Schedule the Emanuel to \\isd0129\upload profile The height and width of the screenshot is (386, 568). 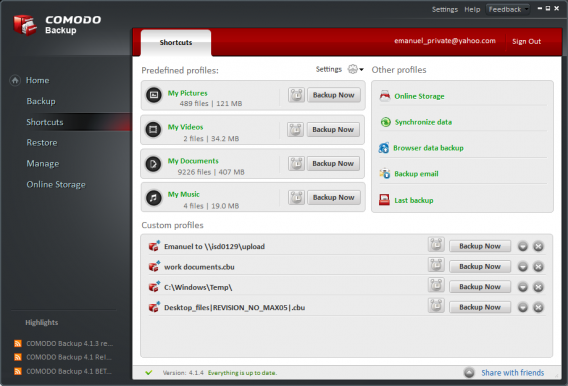pos(436,245)
